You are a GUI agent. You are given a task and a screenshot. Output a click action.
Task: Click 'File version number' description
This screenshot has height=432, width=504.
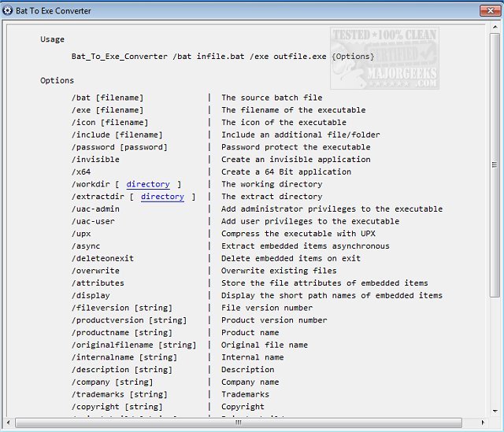(267, 308)
